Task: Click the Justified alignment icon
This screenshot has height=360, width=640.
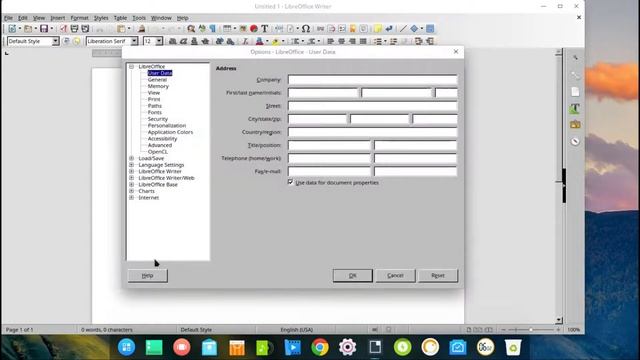Action: coord(363,41)
